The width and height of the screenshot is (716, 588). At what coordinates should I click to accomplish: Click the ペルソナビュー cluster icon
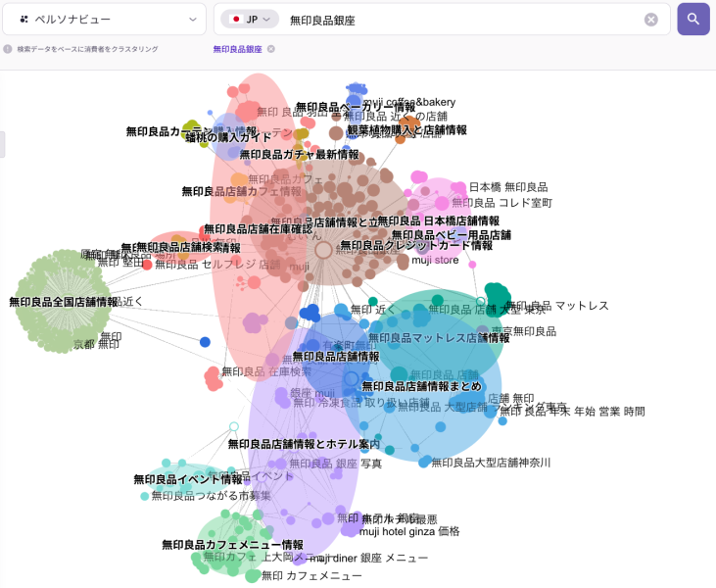(x=24, y=20)
